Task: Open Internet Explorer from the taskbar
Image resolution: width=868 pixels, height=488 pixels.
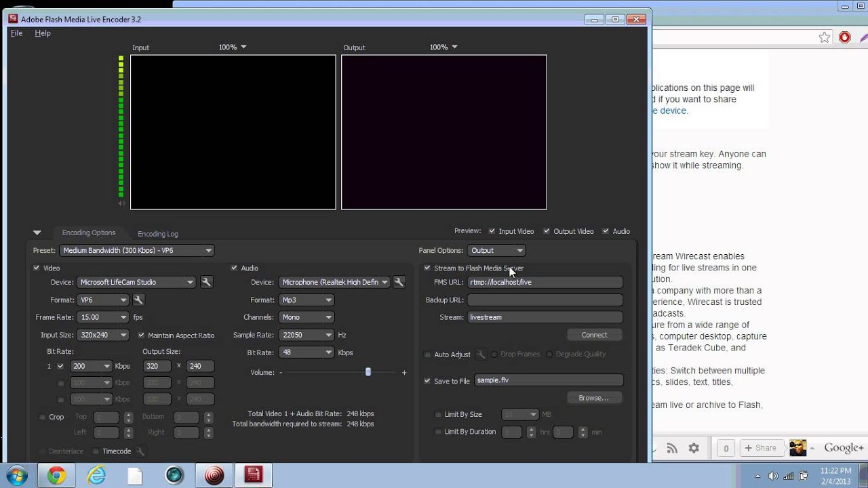Action: point(96,476)
